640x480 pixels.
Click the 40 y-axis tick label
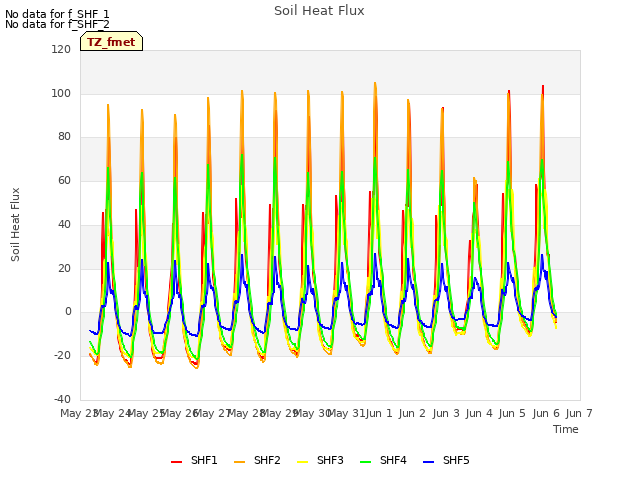tap(64, 224)
